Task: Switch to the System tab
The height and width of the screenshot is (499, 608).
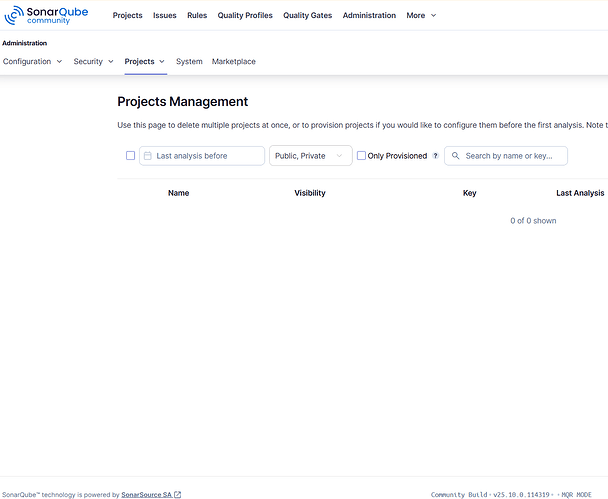Action: [189, 61]
